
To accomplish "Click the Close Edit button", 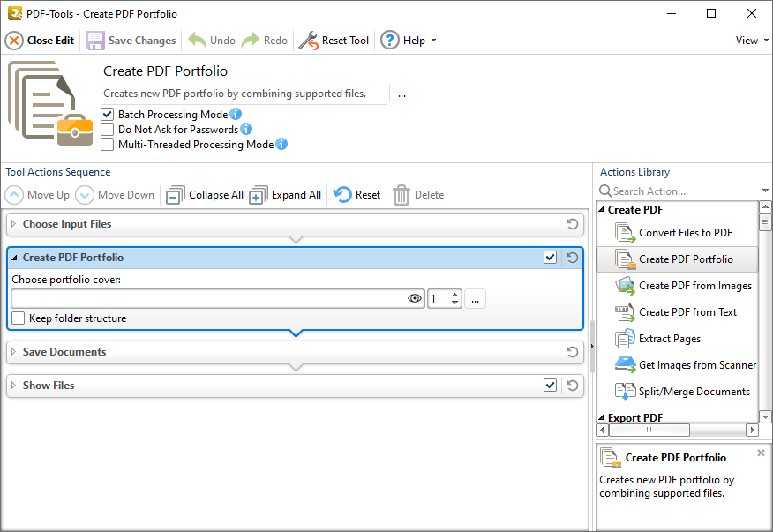I will (x=40, y=41).
